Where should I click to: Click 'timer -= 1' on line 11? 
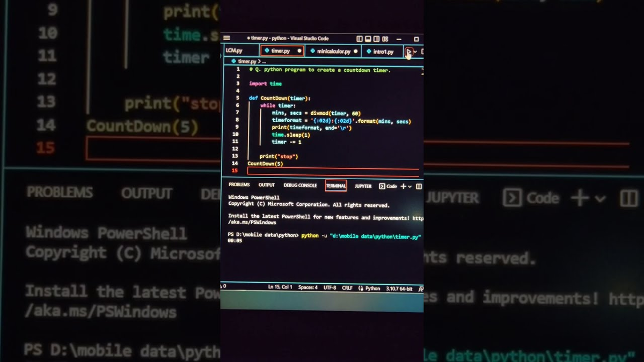point(287,142)
